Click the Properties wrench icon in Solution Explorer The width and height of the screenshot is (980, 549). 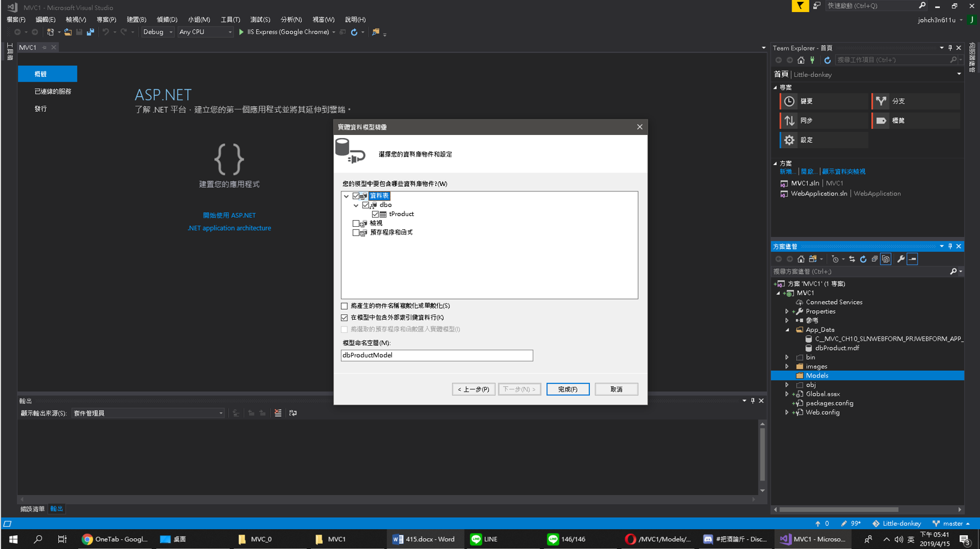pyautogui.click(x=901, y=259)
